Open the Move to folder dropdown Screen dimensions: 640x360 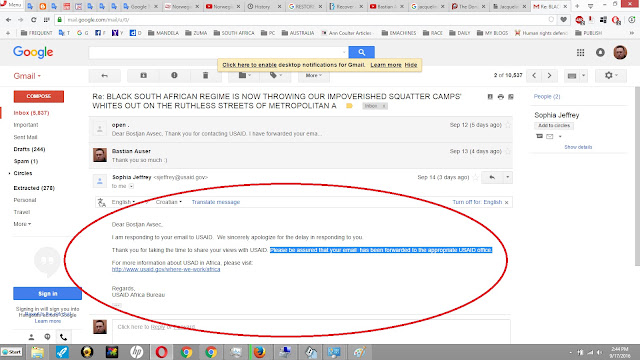pyautogui.click(x=244, y=76)
